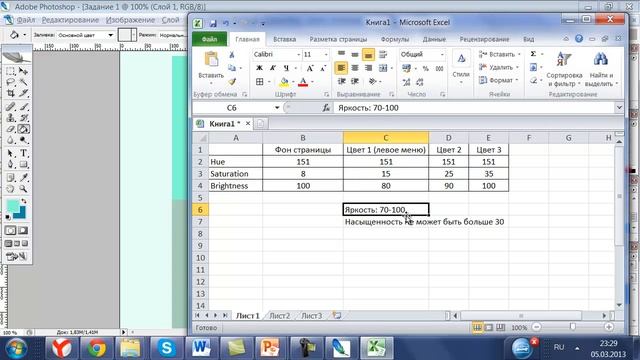Click Photoshop foreground color swatch

13,205
